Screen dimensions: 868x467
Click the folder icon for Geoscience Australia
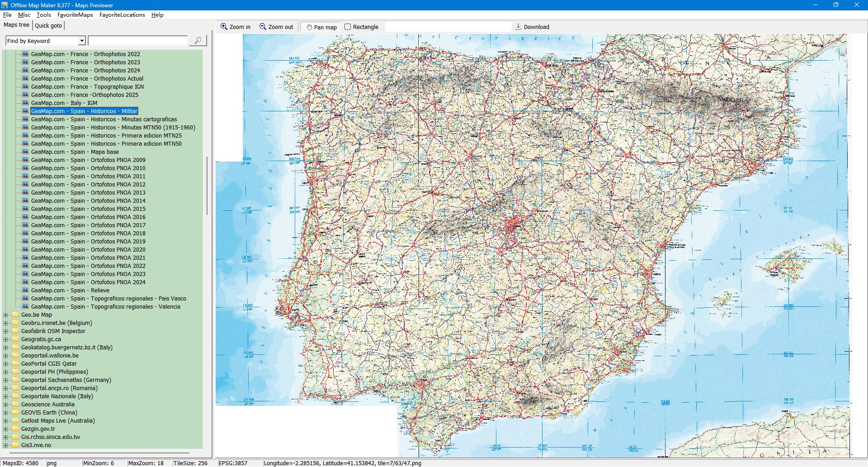tap(15, 405)
